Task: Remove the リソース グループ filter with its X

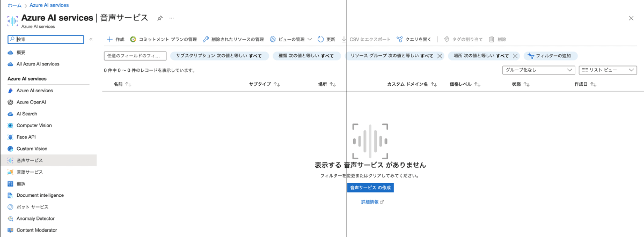Action: 440,56
